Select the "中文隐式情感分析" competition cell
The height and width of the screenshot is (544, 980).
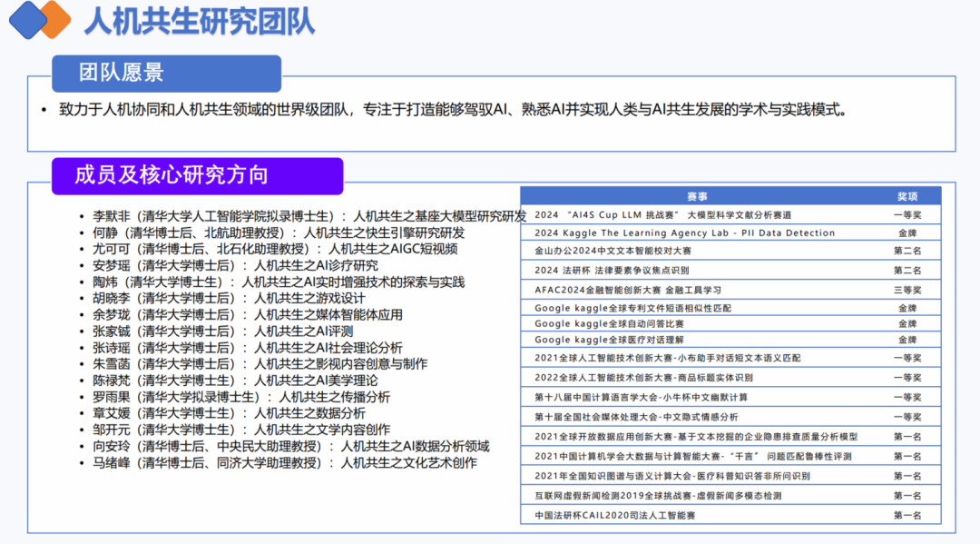click(x=636, y=417)
